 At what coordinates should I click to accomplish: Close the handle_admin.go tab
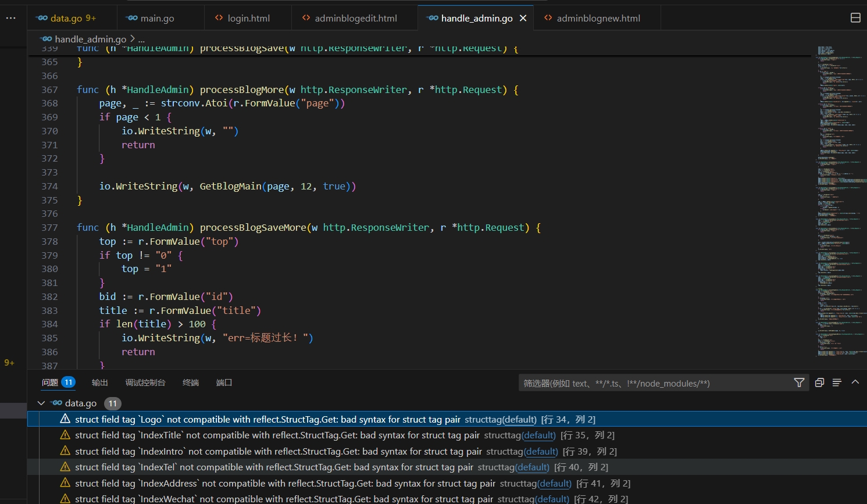coord(523,18)
